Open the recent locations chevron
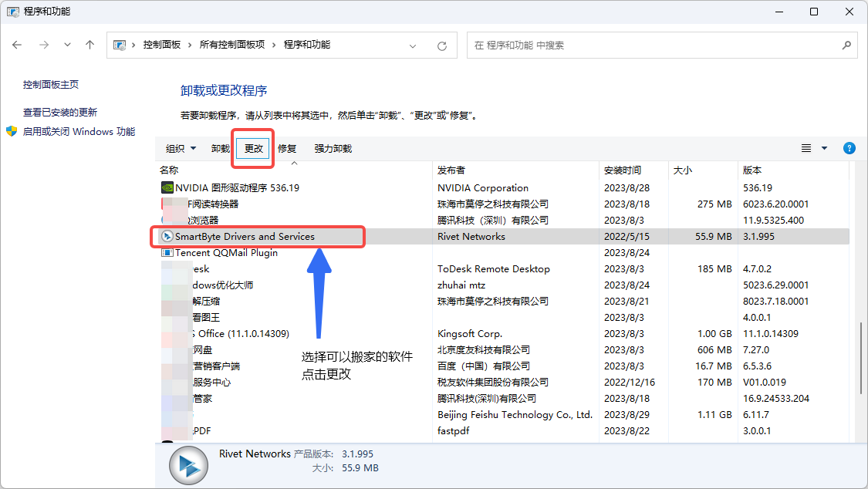868x489 pixels. tap(67, 45)
